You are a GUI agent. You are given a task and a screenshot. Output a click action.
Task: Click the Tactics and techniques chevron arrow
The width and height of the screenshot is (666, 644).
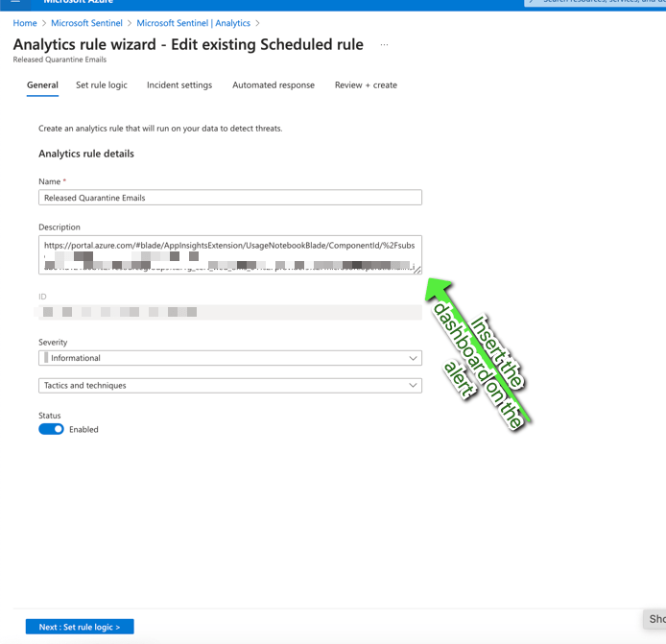(413, 386)
